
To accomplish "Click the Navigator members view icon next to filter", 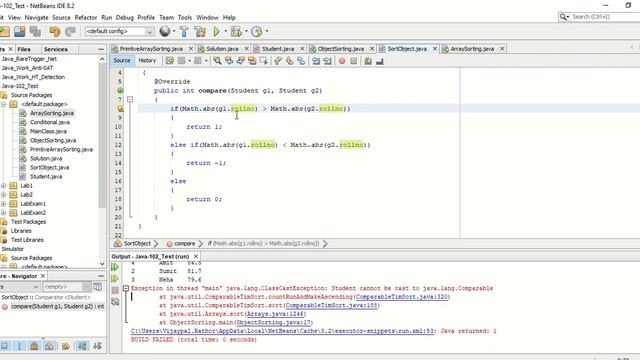I will pos(98,287).
